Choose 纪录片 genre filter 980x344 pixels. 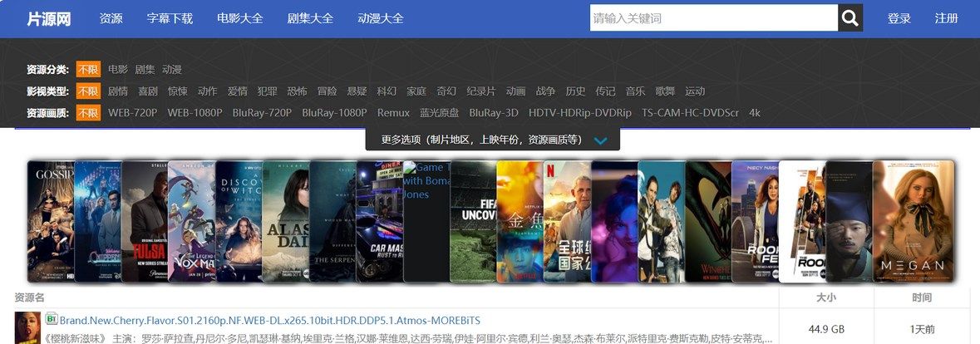481,91
